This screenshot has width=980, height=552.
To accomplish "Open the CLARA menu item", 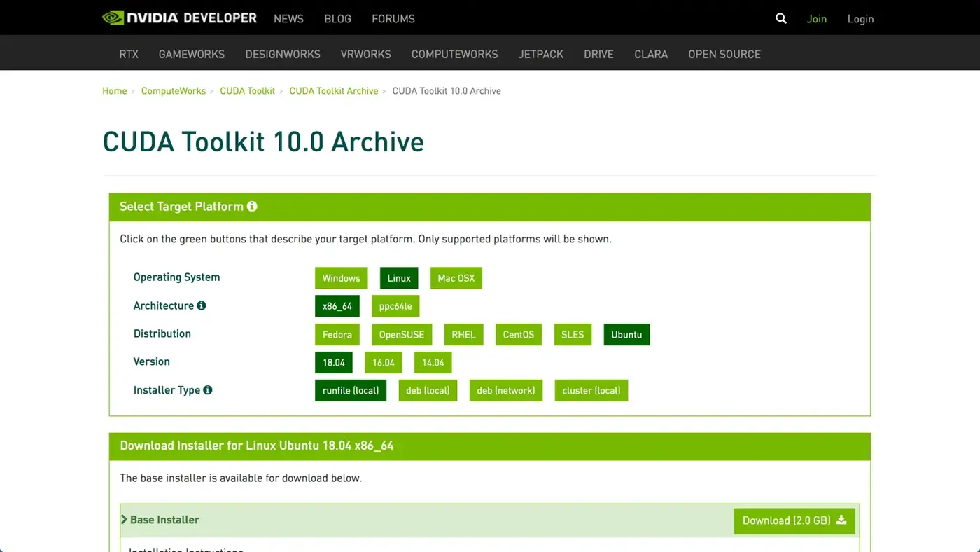I will pos(651,54).
